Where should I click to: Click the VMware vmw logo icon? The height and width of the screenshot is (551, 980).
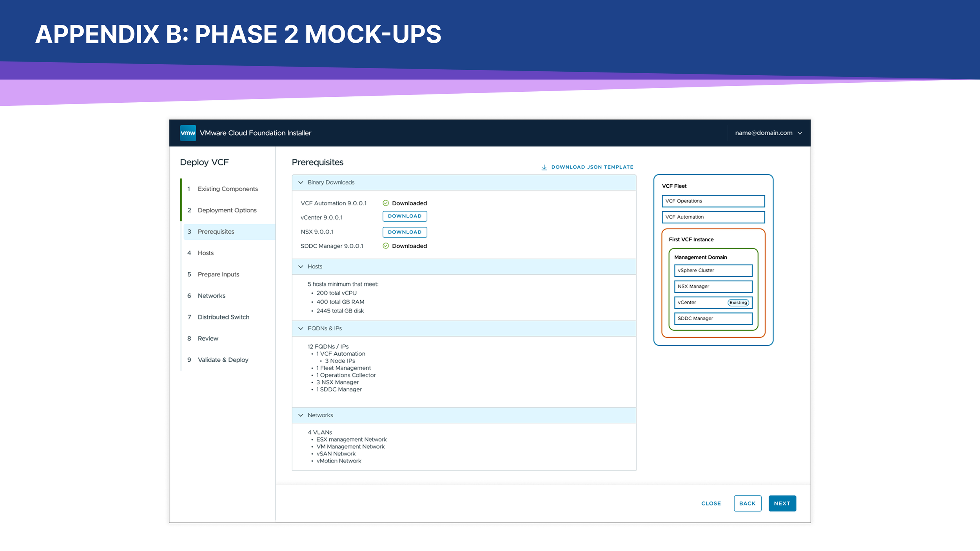188,133
